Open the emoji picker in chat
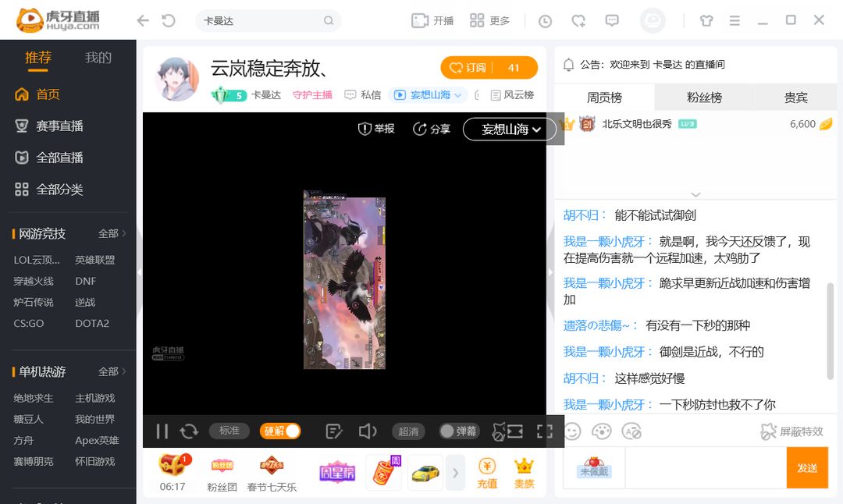843x504 pixels. (x=572, y=431)
